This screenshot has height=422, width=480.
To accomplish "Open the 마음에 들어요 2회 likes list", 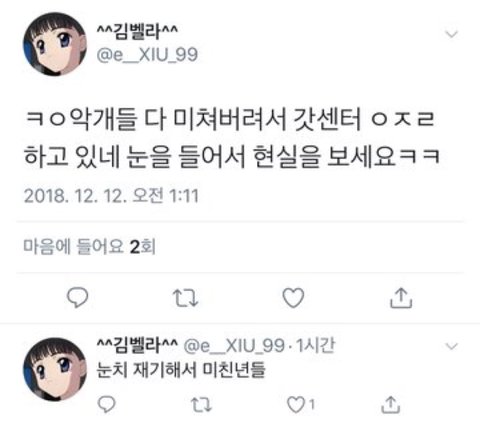I will pos(89,247).
